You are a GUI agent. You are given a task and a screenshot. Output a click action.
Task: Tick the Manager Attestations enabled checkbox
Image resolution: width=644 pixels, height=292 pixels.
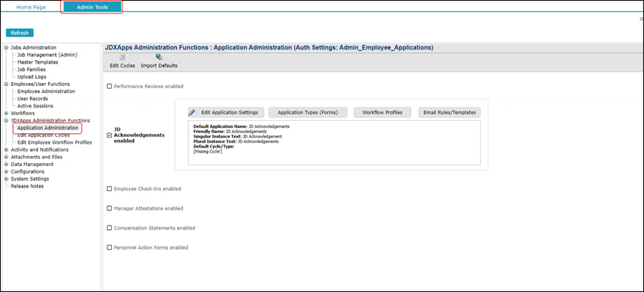coord(109,208)
